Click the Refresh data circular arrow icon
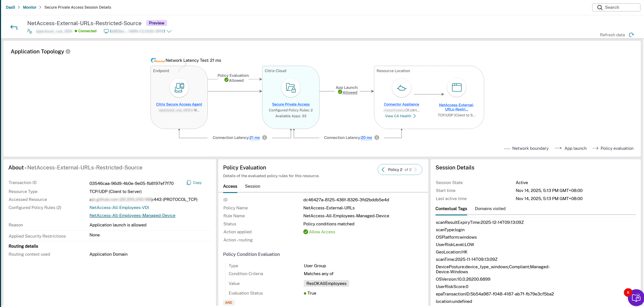This screenshot has height=307, width=644. 631,35
